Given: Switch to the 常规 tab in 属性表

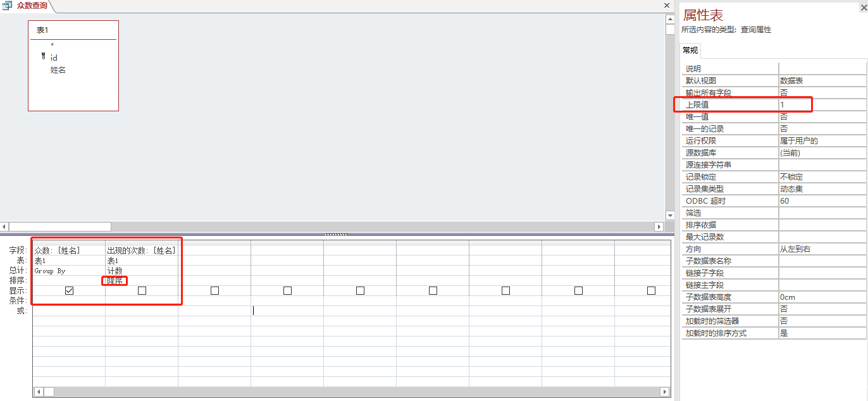Looking at the screenshot, I should click(x=690, y=51).
